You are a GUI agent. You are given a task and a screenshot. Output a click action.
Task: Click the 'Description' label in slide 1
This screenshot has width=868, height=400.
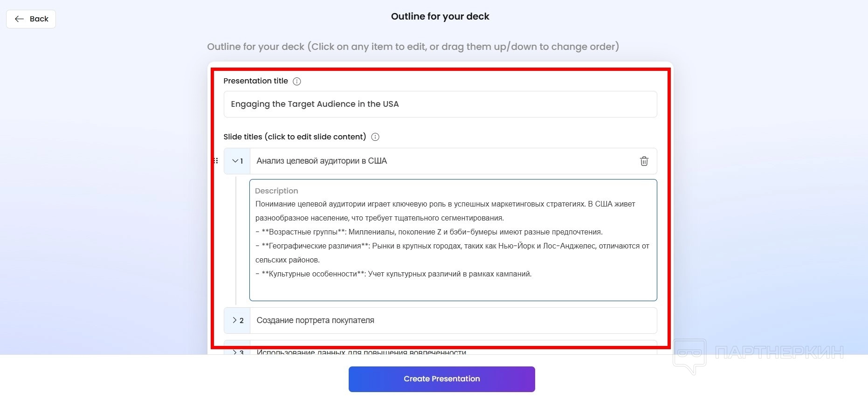click(276, 191)
